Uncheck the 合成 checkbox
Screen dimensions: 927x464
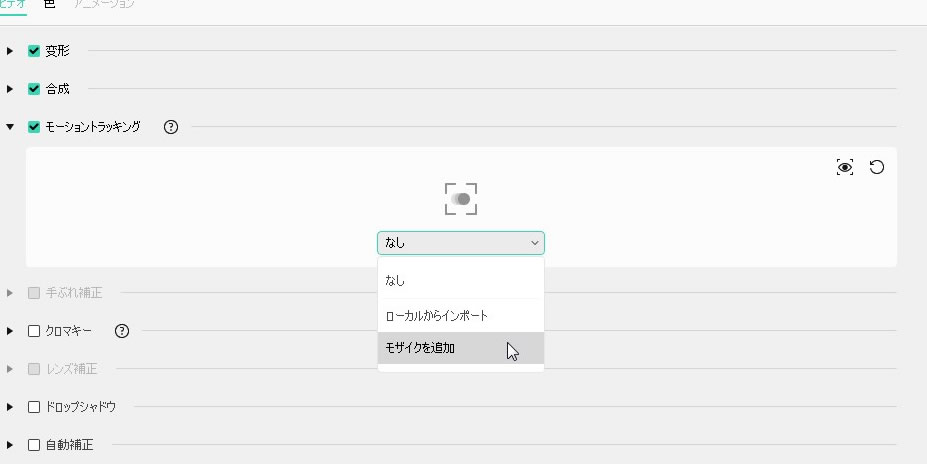pyautogui.click(x=34, y=89)
